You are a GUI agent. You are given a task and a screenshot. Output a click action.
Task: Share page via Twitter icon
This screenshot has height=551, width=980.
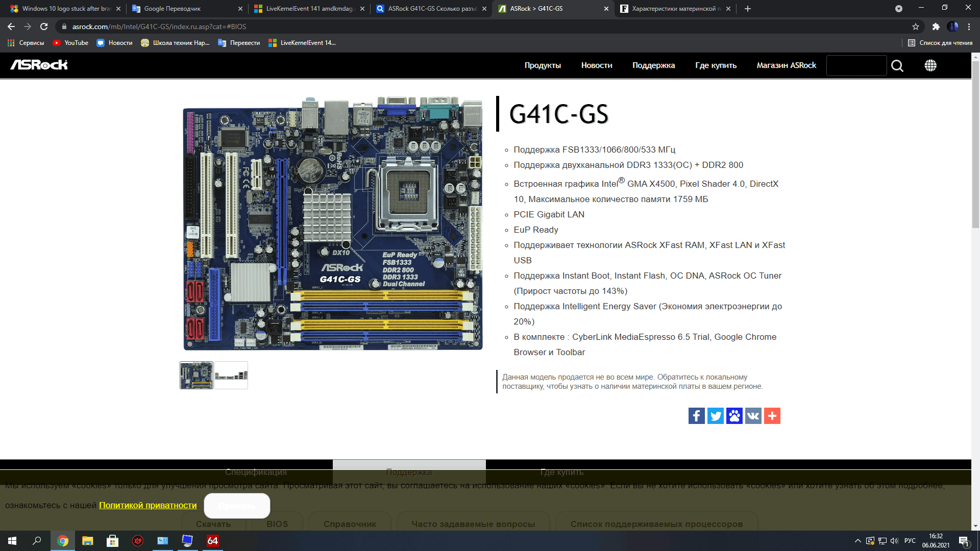tap(715, 416)
